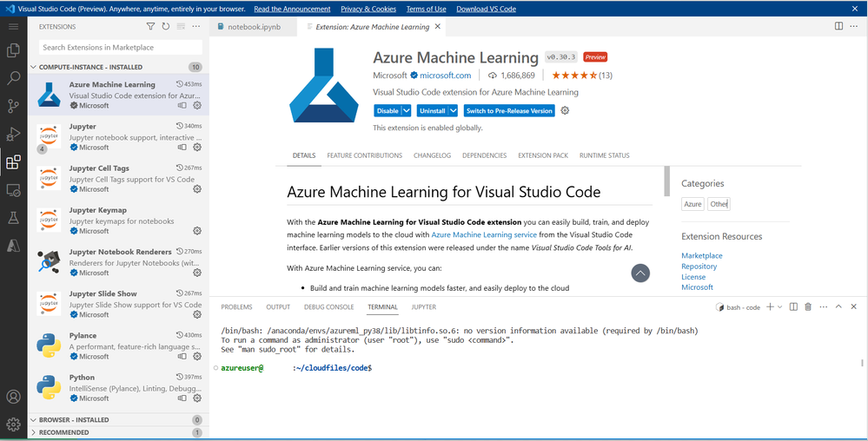Open the Azure view in activity bar
This screenshot has width=868, height=441.
coord(13,247)
